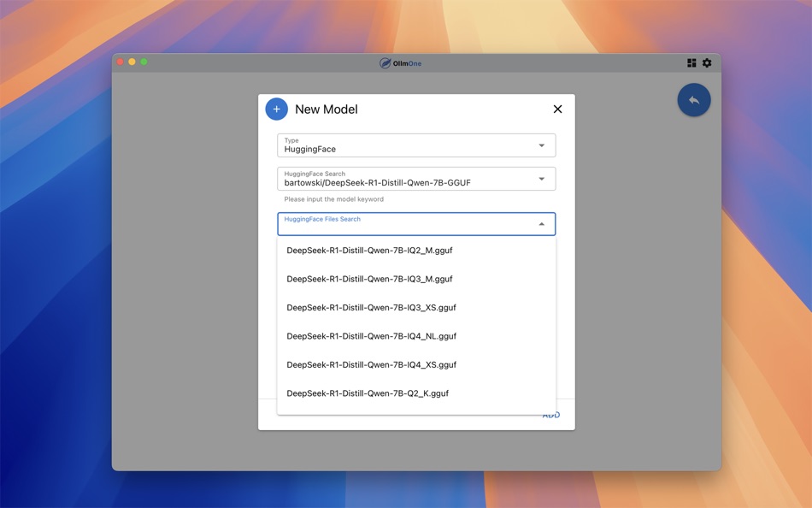This screenshot has height=508, width=812.
Task: Select DeepSeek-R1-Distill-Qwen-7B-Q2_K.gguf option
Action: tap(416, 393)
